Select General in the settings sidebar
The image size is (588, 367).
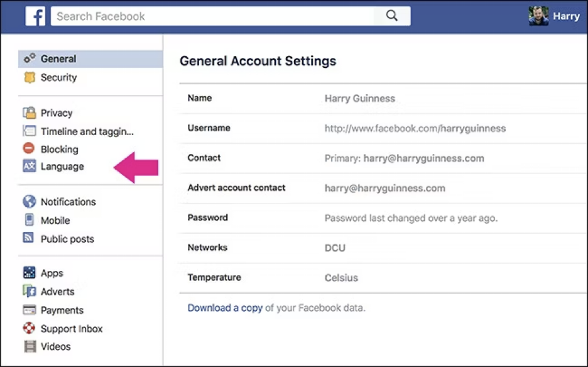click(58, 59)
